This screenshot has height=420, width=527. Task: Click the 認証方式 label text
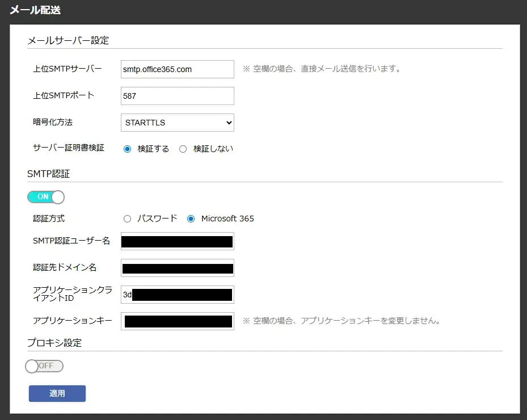[x=49, y=219]
